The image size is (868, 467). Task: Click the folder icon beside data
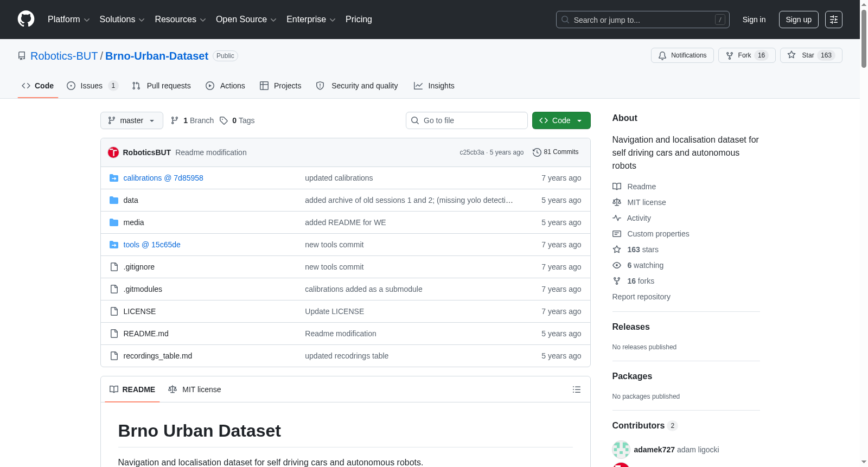tap(114, 200)
